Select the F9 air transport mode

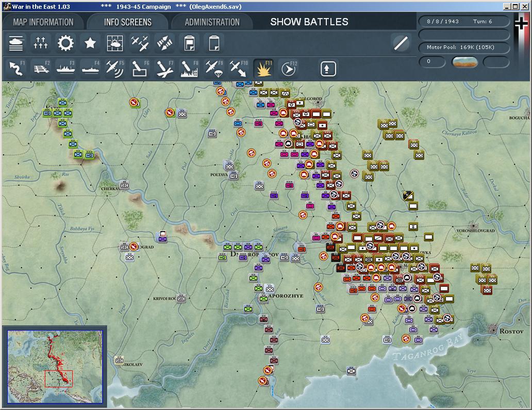coord(214,68)
